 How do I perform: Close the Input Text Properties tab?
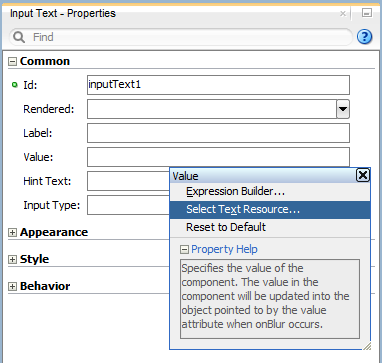[343, 14]
